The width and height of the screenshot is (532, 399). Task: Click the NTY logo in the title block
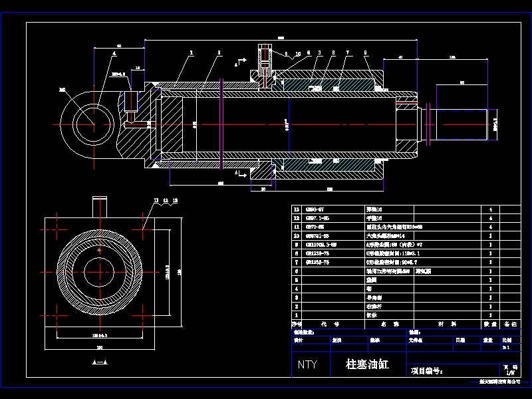(x=307, y=362)
